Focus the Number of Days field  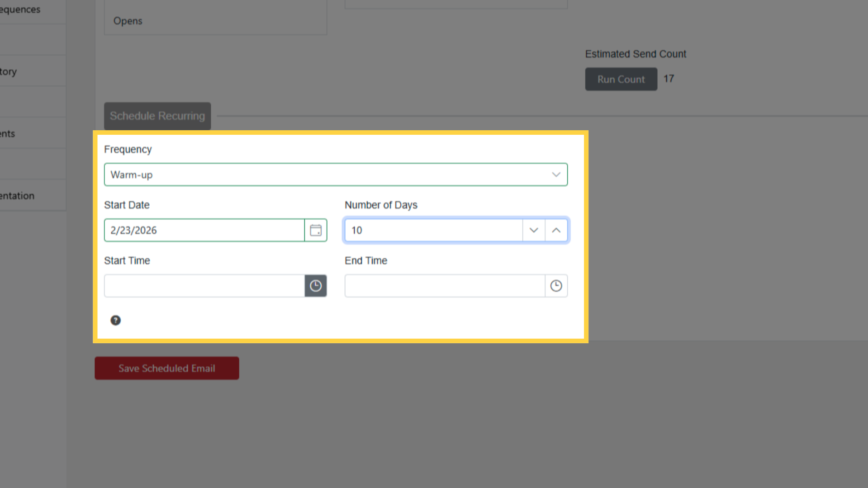434,230
